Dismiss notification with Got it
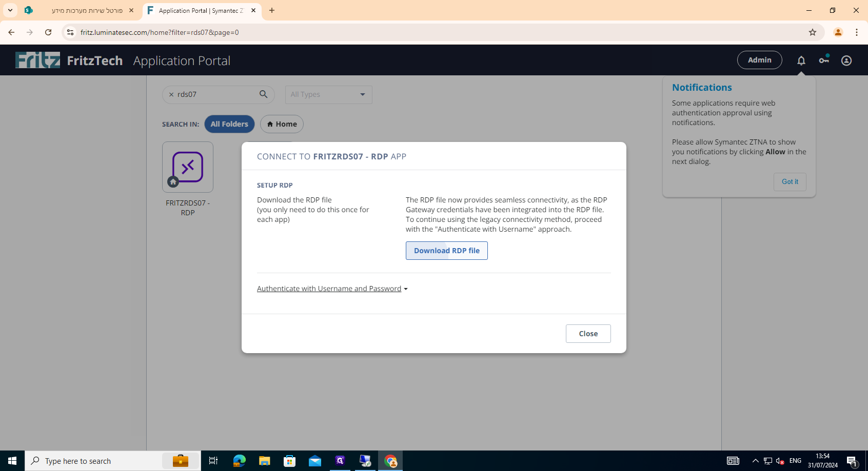This screenshot has height=471, width=868. [790, 181]
